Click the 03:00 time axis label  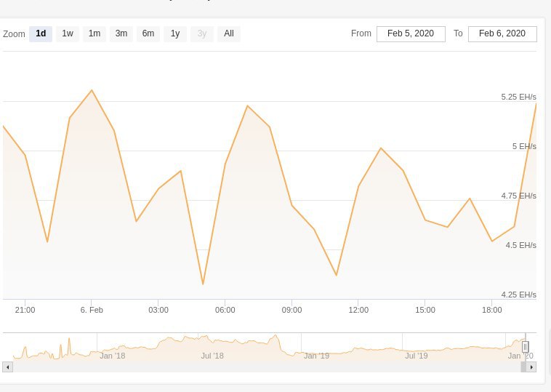pos(158,310)
